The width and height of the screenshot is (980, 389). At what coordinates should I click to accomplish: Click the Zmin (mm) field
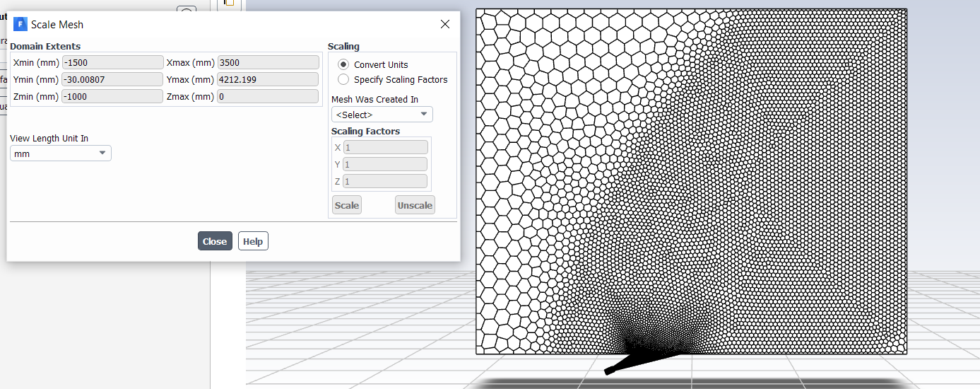pos(113,96)
